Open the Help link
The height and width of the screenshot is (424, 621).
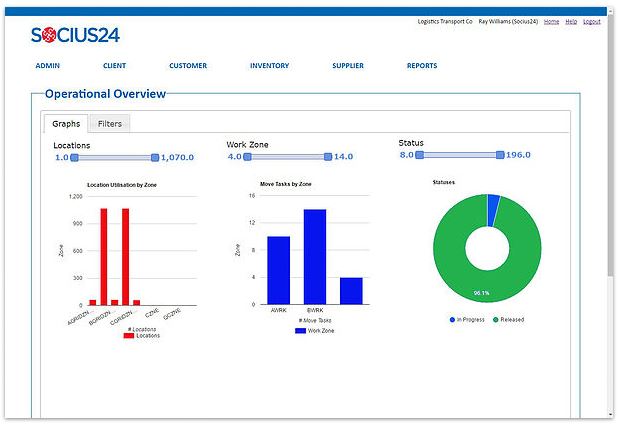pyautogui.click(x=571, y=21)
